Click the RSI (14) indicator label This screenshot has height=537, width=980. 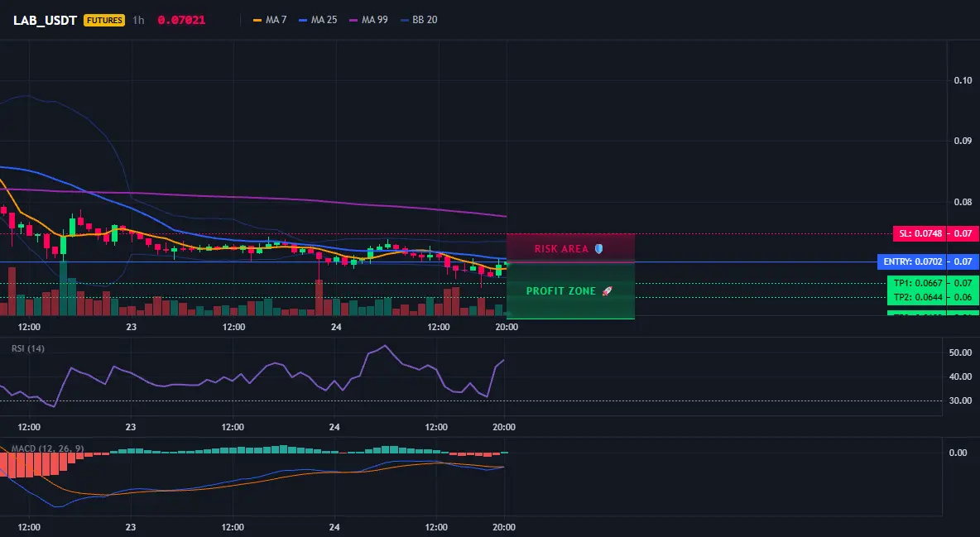point(28,348)
